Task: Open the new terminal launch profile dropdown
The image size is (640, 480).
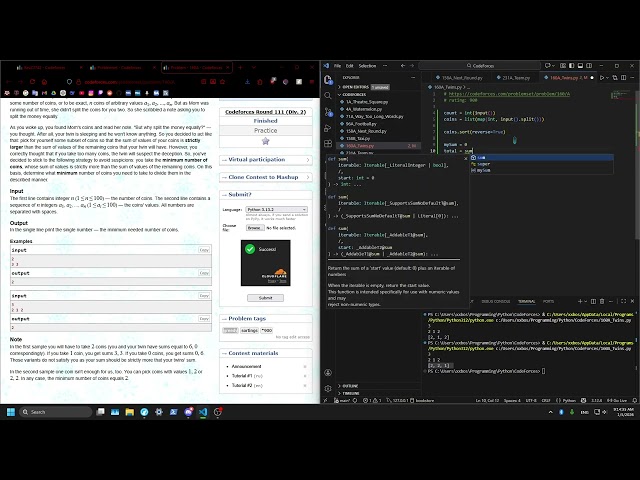Action: pyautogui.click(x=586, y=301)
